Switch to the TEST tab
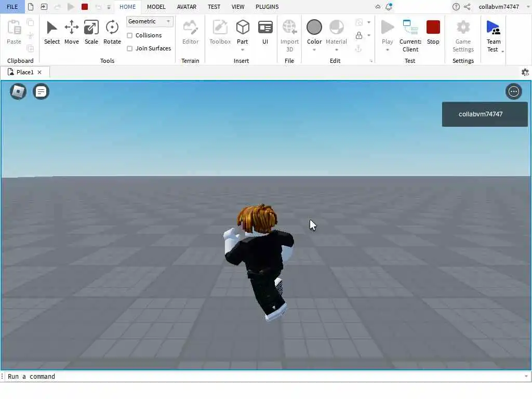Screen dimensions: 532x399 click(214, 7)
